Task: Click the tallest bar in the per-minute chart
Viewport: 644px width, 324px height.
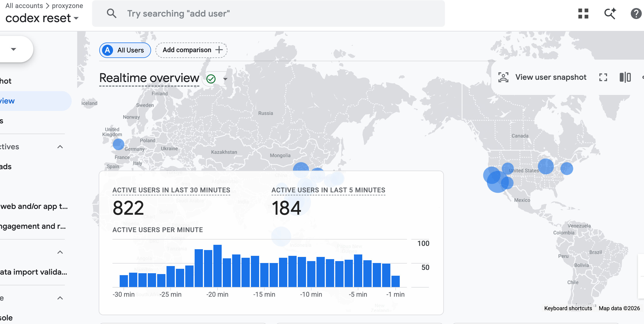Action: [x=218, y=266]
